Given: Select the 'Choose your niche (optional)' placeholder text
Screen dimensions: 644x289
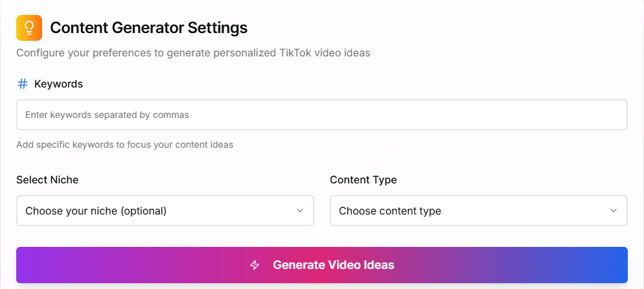Looking at the screenshot, I should [x=96, y=211].
